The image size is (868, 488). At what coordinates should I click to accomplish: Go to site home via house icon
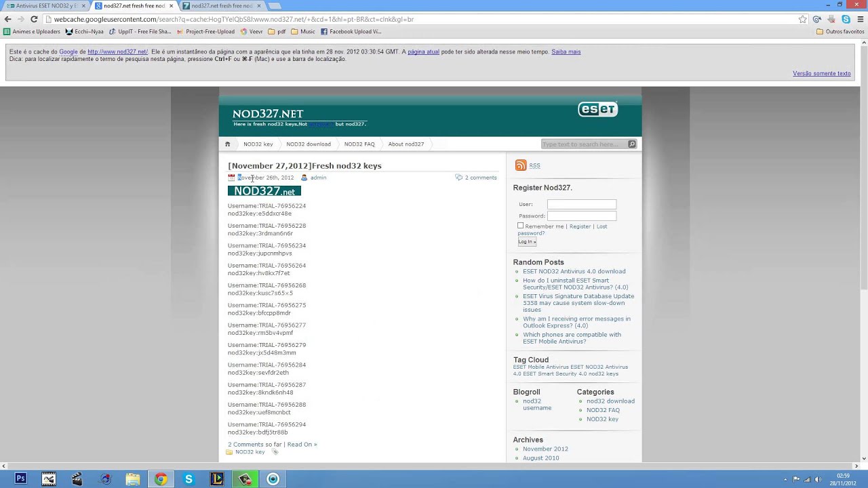point(227,144)
